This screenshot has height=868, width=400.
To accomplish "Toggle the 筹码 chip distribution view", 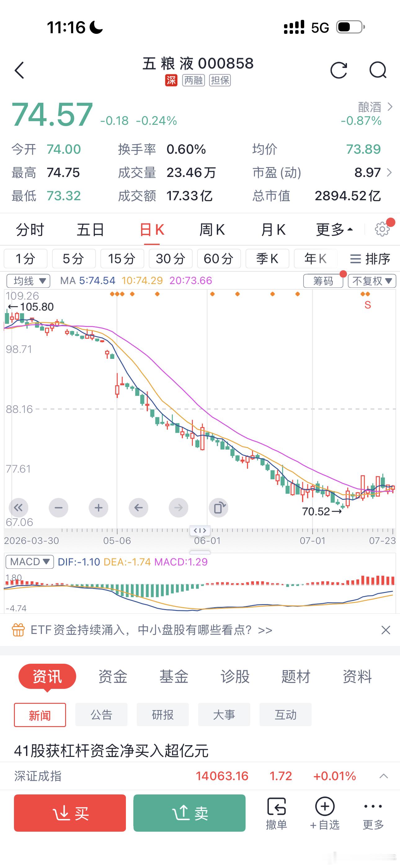I will 323,281.
